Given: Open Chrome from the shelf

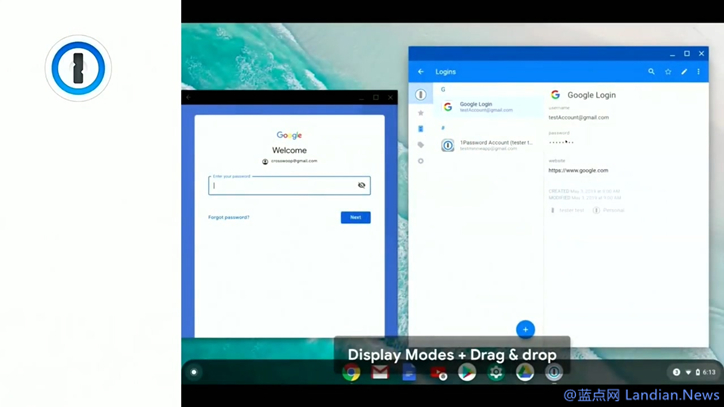Looking at the screenshot, I should click(x=351, y=372).
